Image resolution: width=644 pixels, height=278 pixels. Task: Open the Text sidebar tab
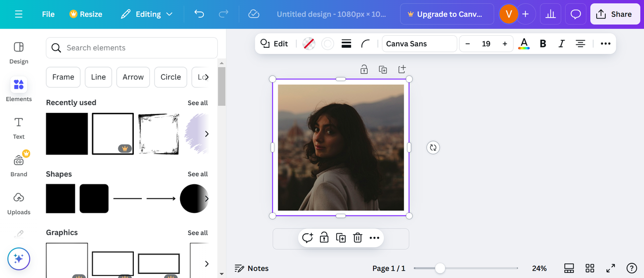click(x=19, y=128)
